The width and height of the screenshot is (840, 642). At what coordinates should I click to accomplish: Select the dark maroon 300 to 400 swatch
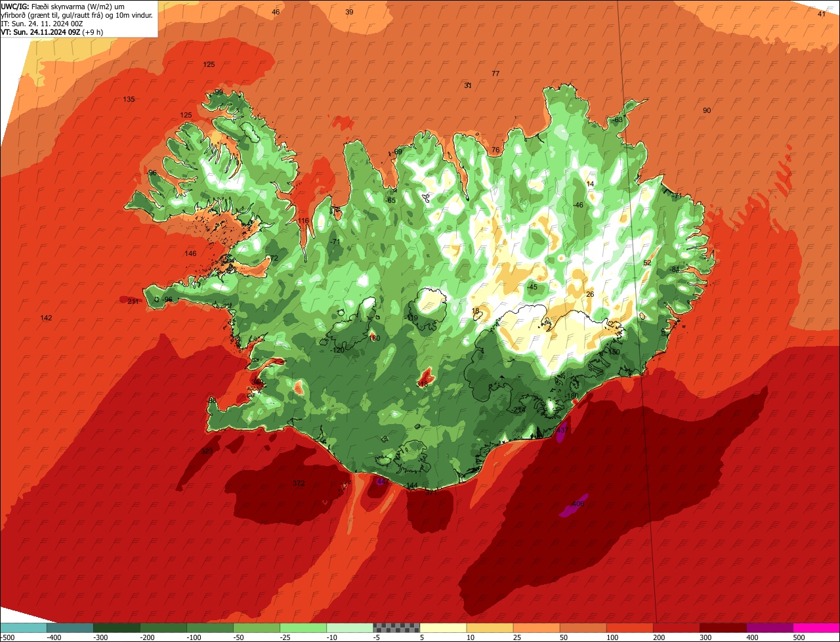[x=723, y=628]
